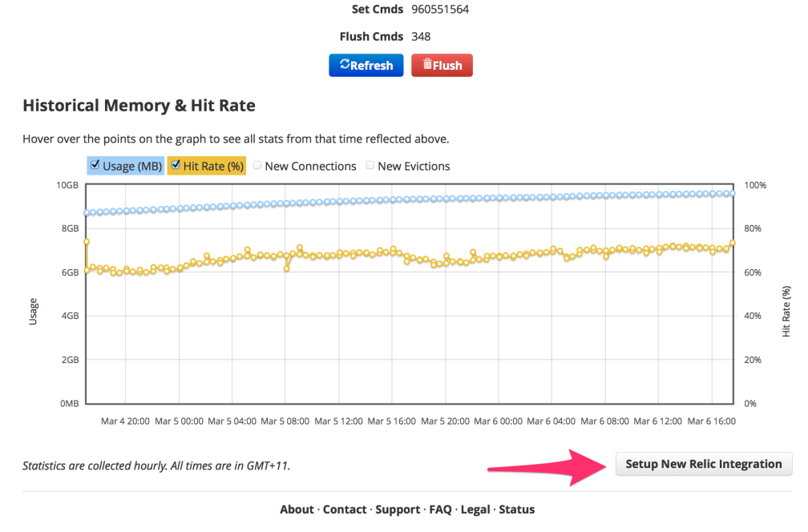Open the Status page link
This screenshot has width=808, height=532.
click(x=517, y=509)
